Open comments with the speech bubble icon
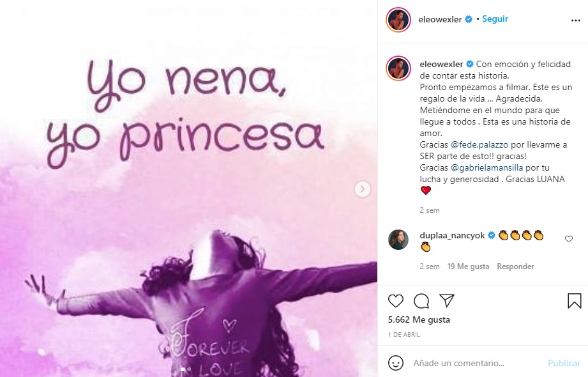Viewport: 588px width, 377px height. [421, 301]
